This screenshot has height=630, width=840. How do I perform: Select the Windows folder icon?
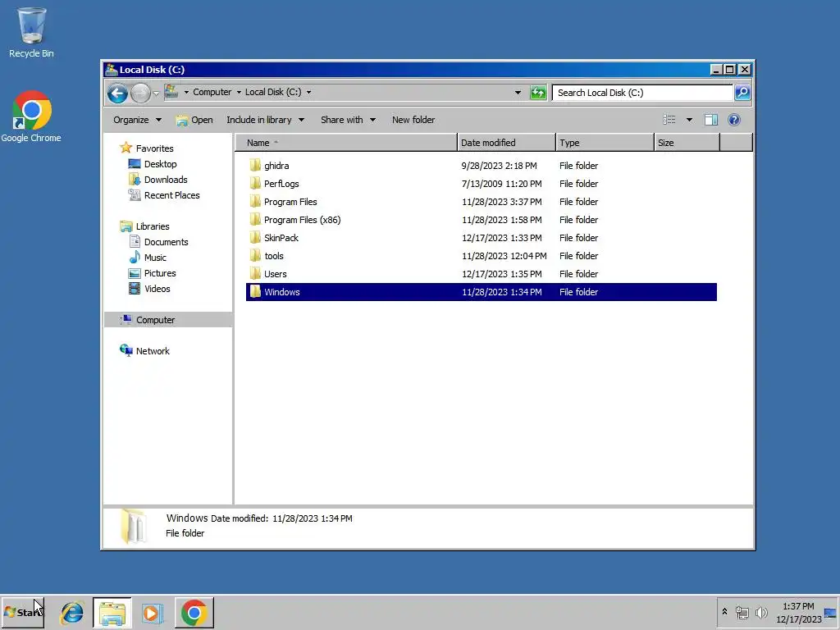click(255, 292)
